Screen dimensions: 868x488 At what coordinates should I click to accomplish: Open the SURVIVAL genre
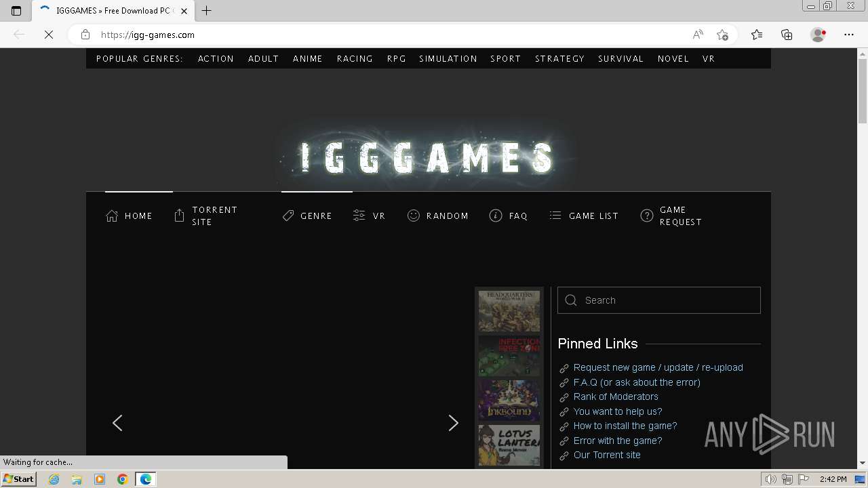(620, 59)
